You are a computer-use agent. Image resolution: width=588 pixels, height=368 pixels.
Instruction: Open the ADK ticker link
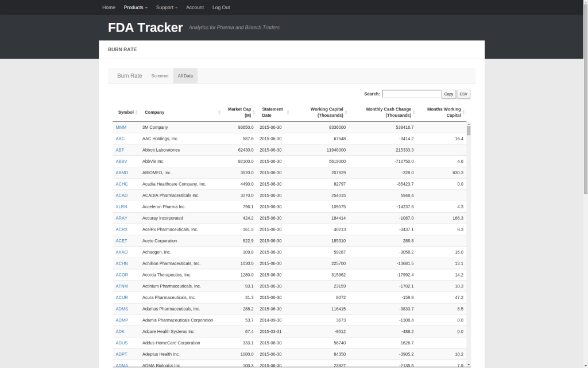click(120, 332)
